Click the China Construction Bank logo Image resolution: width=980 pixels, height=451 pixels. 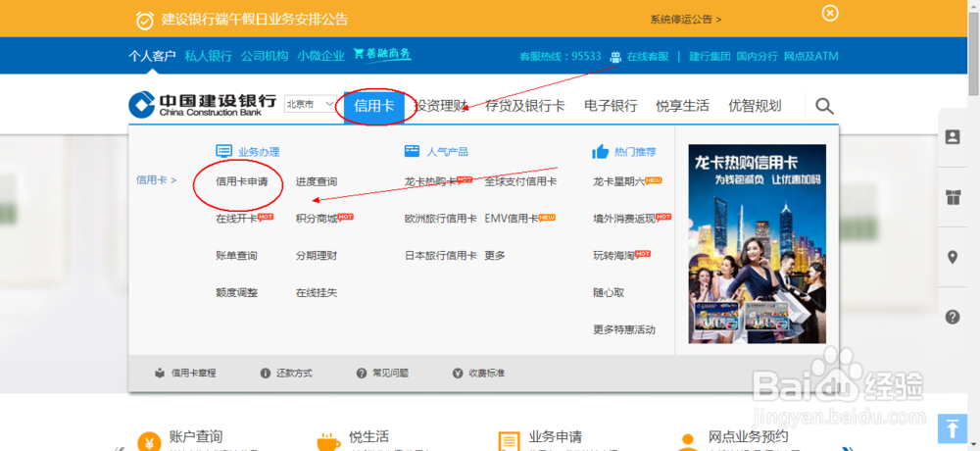coord(202,105)
